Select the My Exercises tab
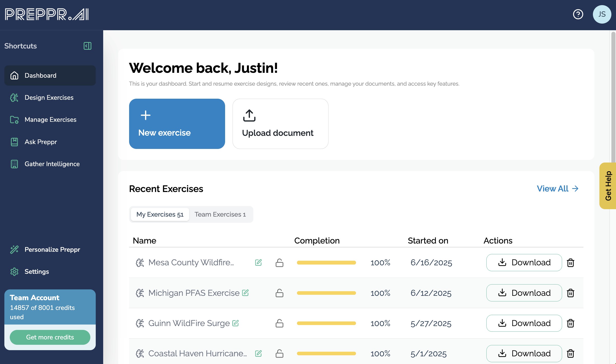Viewport: 616px width, 364px height. tap(160, 214)
